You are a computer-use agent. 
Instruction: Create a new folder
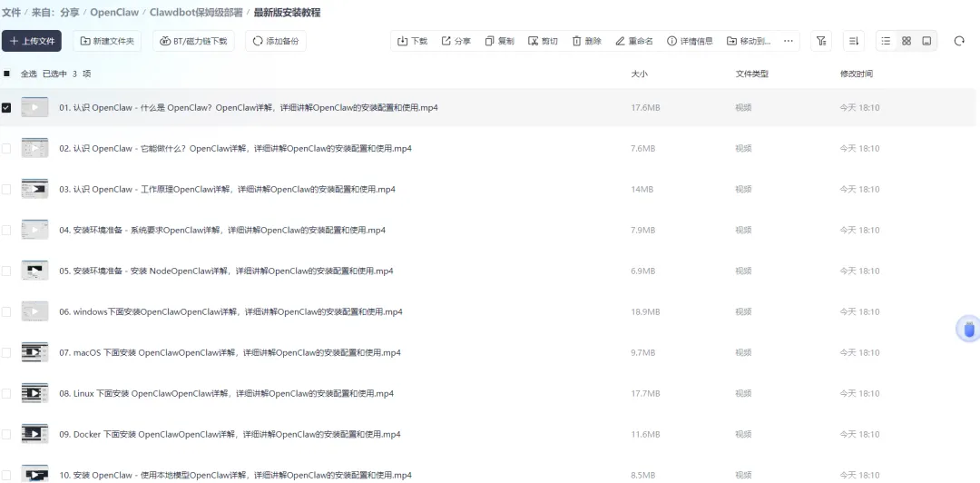point(107,41)
